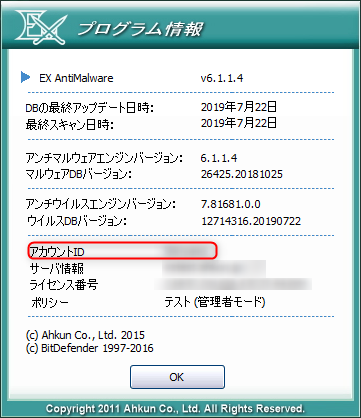
Task: Select virus DB value 12714316.20190722
Action: [x=251, y=221]
